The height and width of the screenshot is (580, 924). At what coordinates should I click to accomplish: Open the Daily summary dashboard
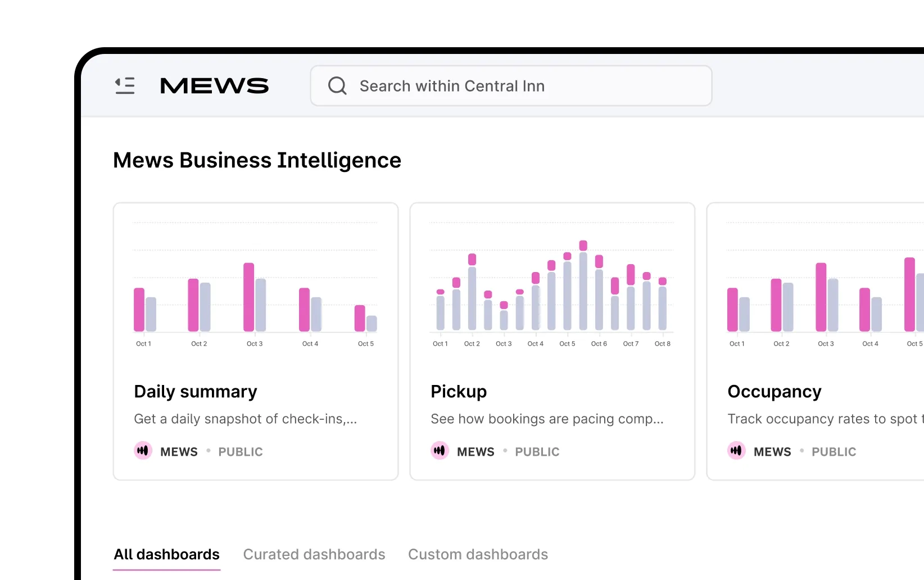tap(195, 392)
